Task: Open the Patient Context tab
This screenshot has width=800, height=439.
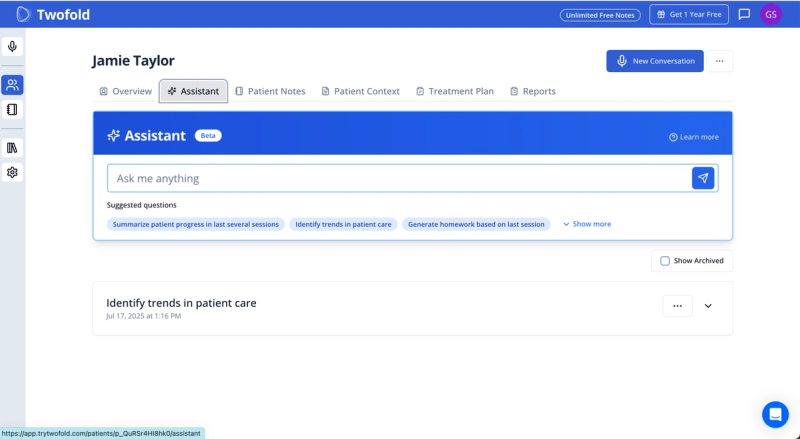Action: coord(360,91)
